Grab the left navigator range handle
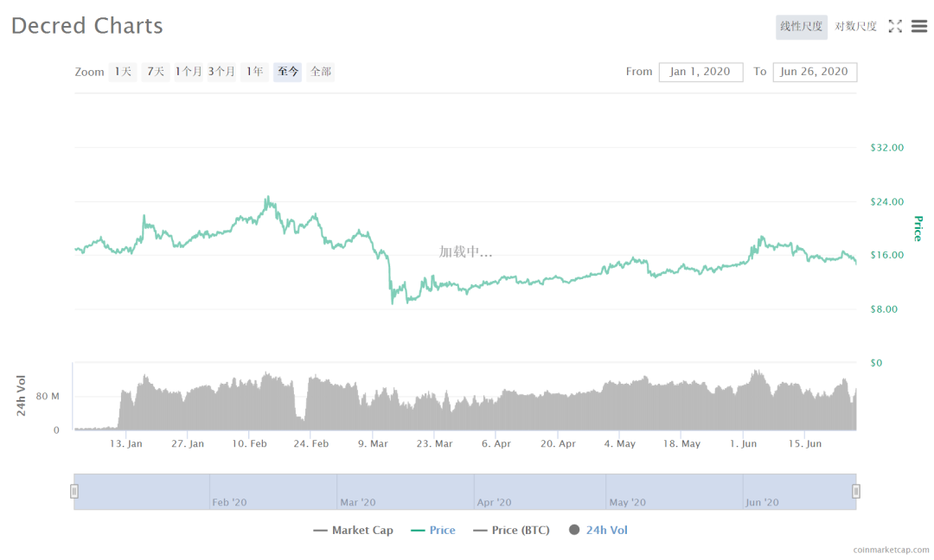 pyautogui.click(x=74, y=492)
